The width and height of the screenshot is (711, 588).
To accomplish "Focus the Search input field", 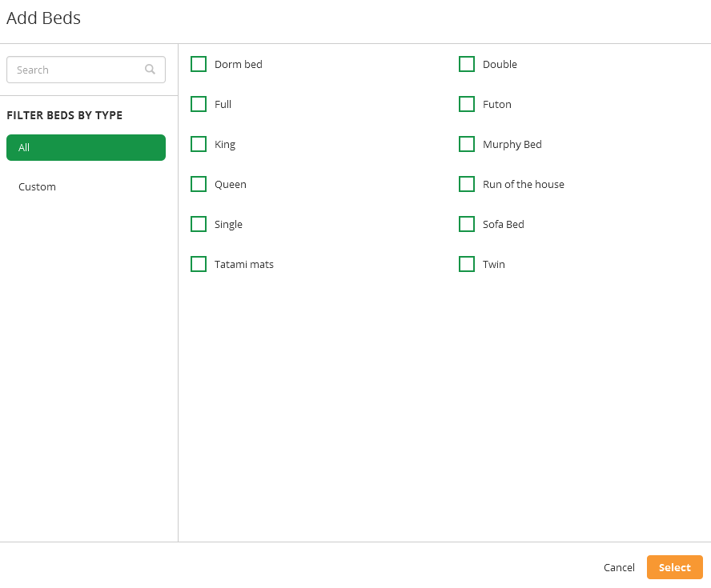I will [x=86, y=70].
